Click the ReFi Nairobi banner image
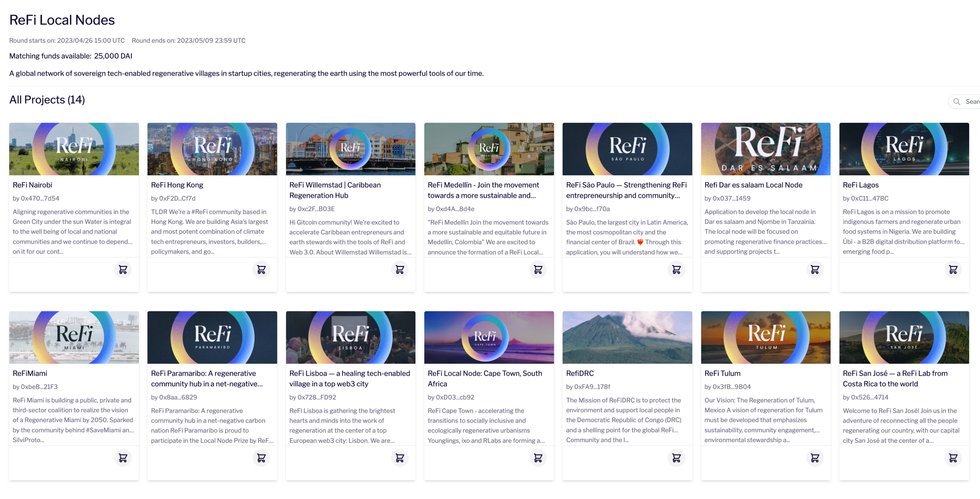Screen dimensions: 980x499 pyautogui.click(x=74, y=149)
